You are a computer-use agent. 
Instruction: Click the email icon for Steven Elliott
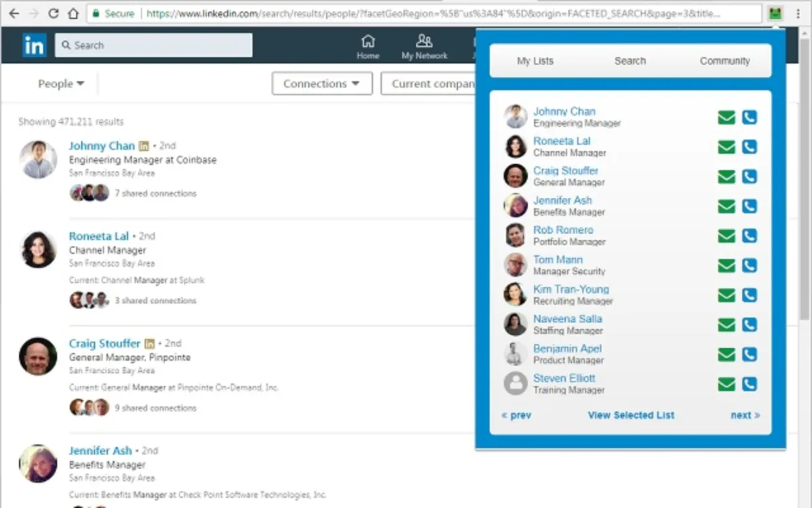(x=726, y=384)
